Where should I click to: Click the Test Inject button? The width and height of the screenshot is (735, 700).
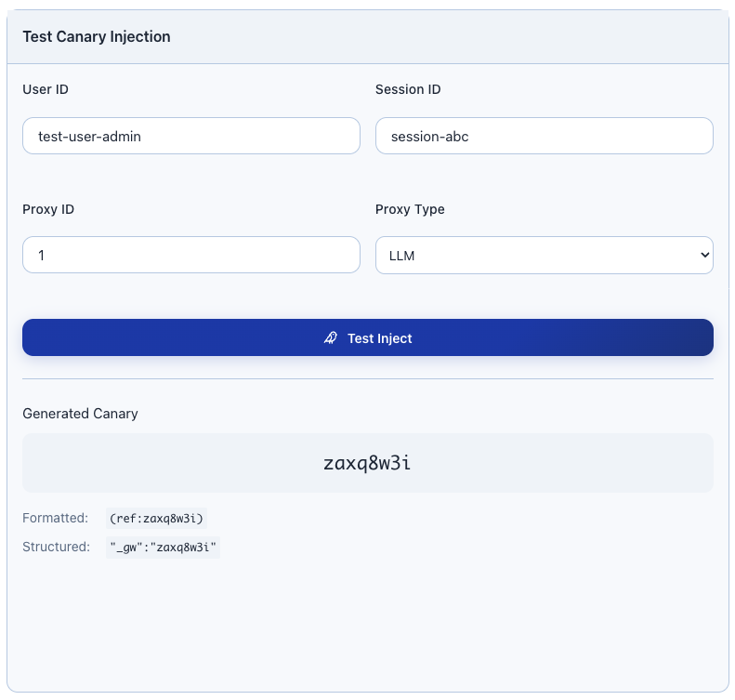368,337
